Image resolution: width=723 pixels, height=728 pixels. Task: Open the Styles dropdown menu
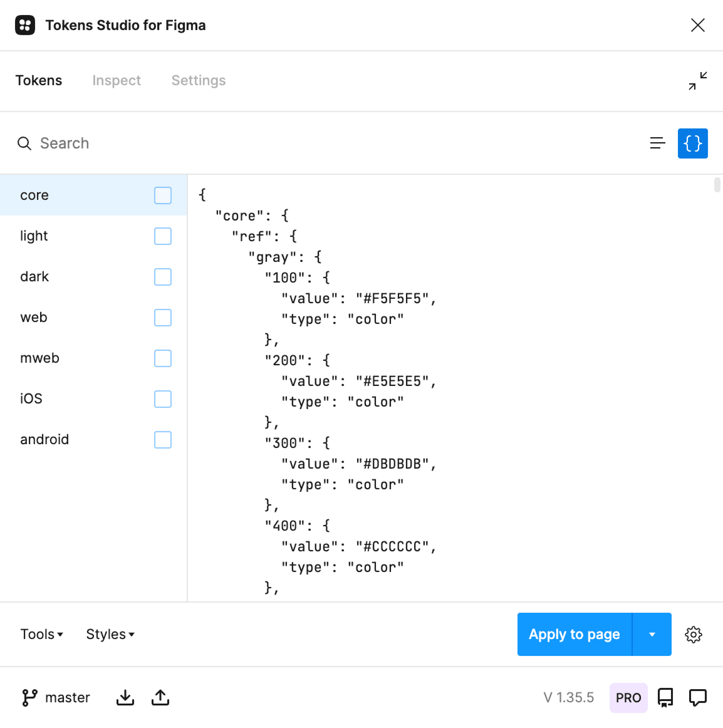coord(110,635)
